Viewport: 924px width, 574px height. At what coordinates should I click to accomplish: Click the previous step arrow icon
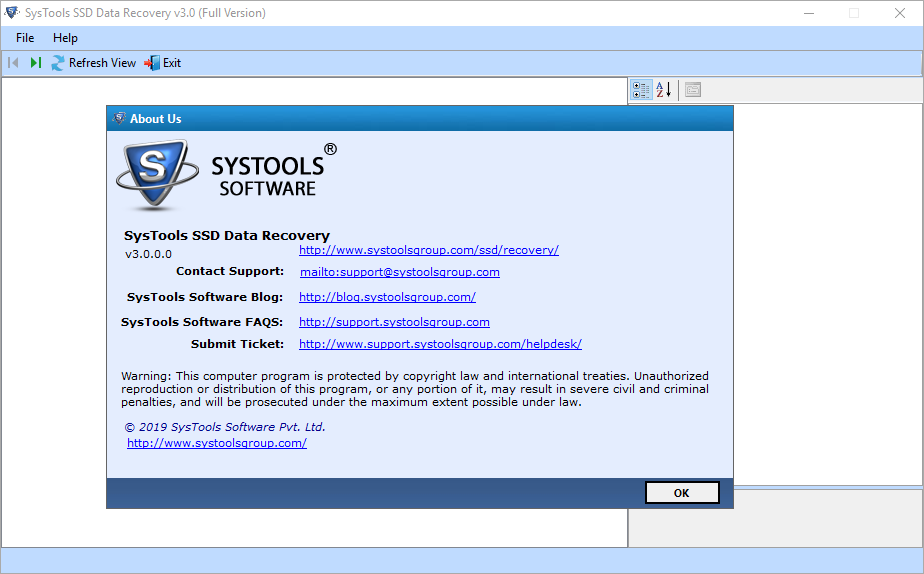point(14,62)
